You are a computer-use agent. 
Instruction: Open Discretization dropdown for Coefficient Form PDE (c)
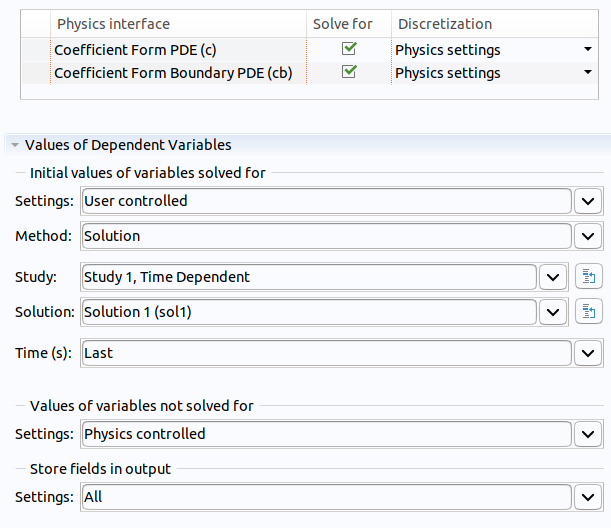pyautogui.click(x=588, y=50)
